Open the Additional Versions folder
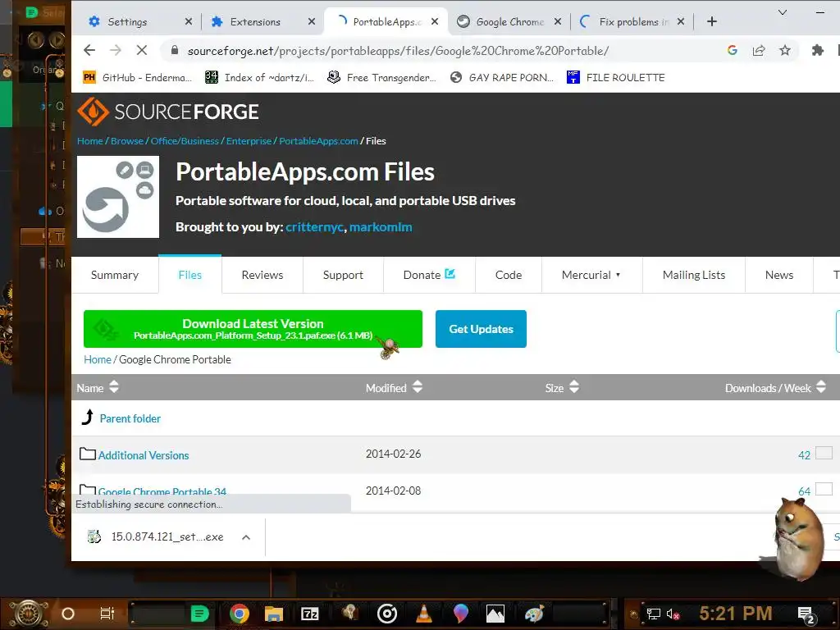Viewport: 840px width, 630px height. point(144,455)
